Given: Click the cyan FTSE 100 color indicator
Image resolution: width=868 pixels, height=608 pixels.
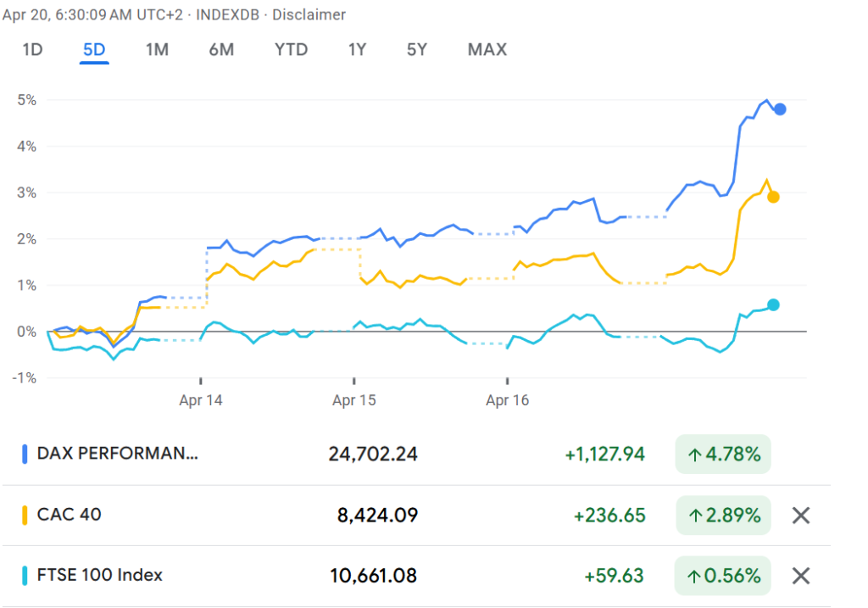Looking at the screenshot, I should [x=25, y=576].
